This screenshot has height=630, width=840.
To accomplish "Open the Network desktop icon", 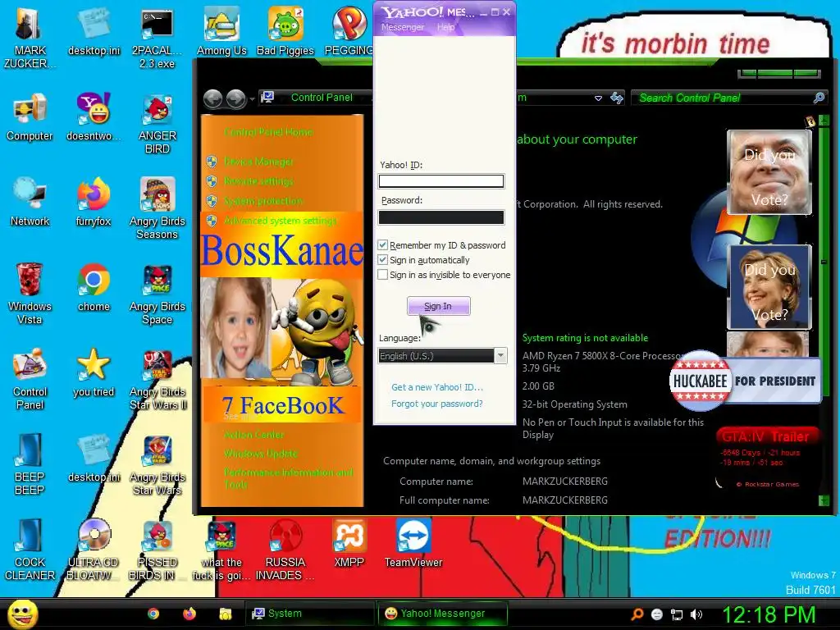I will point(30,202).
